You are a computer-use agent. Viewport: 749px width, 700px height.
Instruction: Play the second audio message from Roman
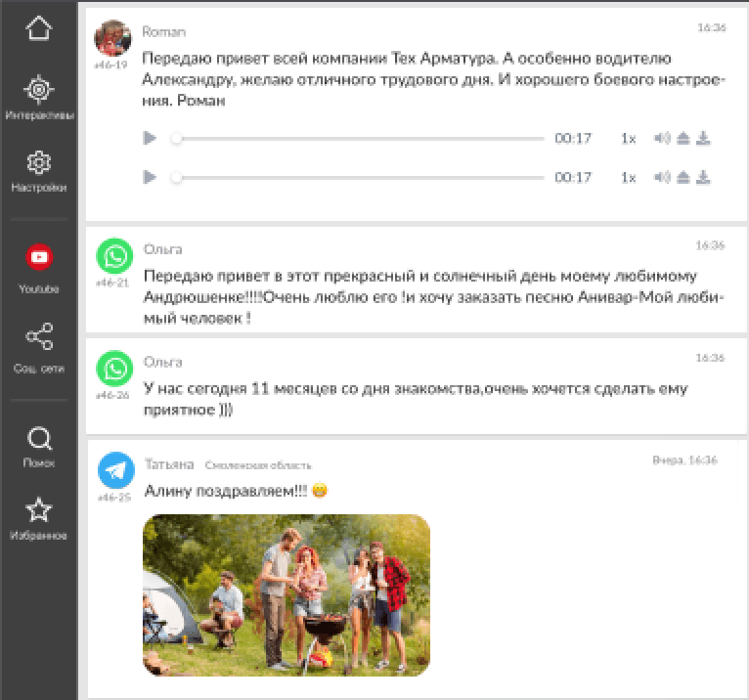[x=150, y=178]
